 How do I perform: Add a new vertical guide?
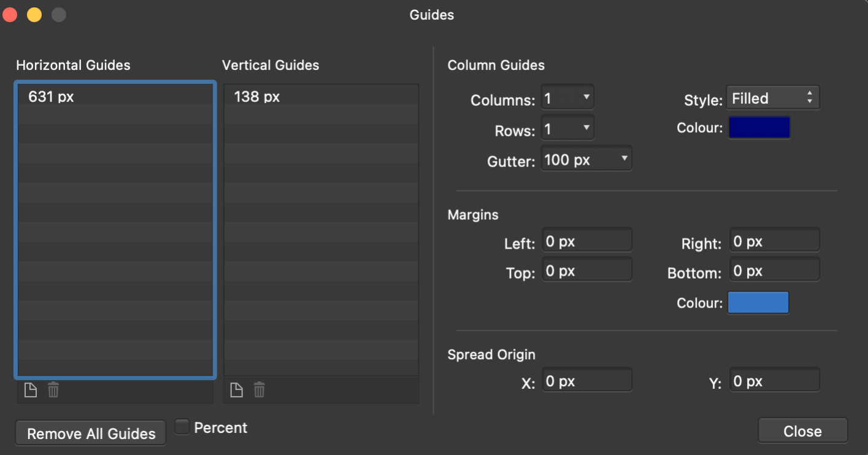click(237, 390)
